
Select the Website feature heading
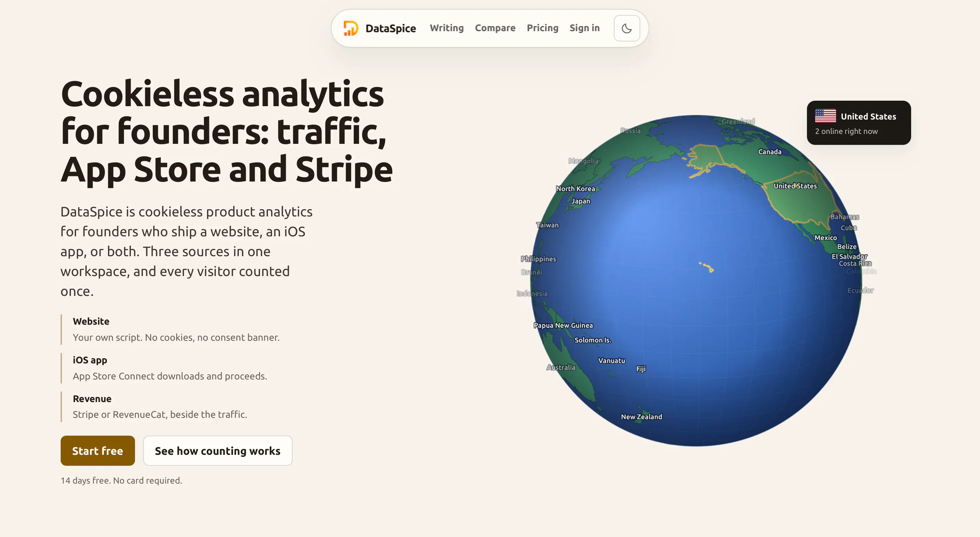coord(91,321)
